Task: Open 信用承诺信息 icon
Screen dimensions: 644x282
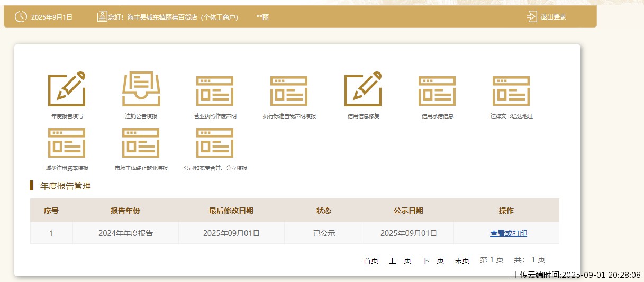Action: coord(437,91)
